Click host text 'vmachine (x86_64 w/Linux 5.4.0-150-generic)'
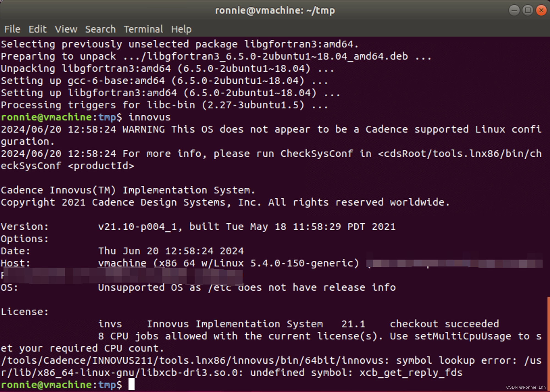 point(229,263)
